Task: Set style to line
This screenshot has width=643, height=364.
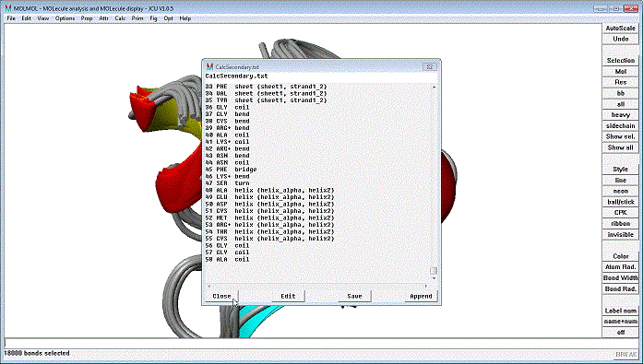Action: point(621,181)
